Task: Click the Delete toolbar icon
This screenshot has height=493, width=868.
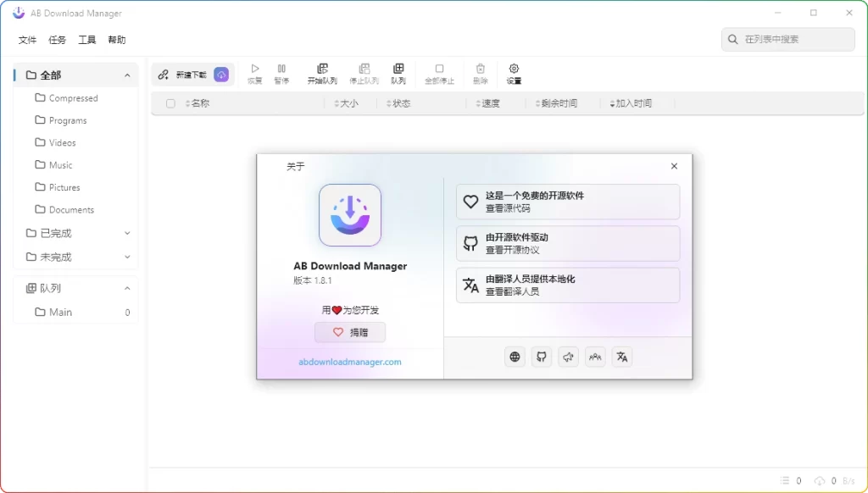Action: pos(480,72)
